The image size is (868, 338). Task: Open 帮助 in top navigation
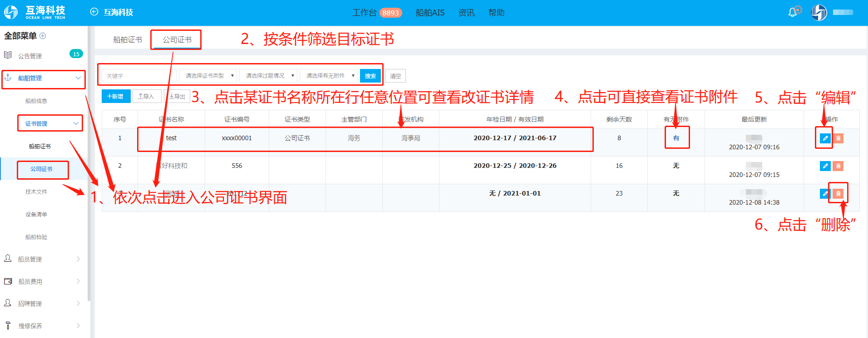[x=497, y=13]
